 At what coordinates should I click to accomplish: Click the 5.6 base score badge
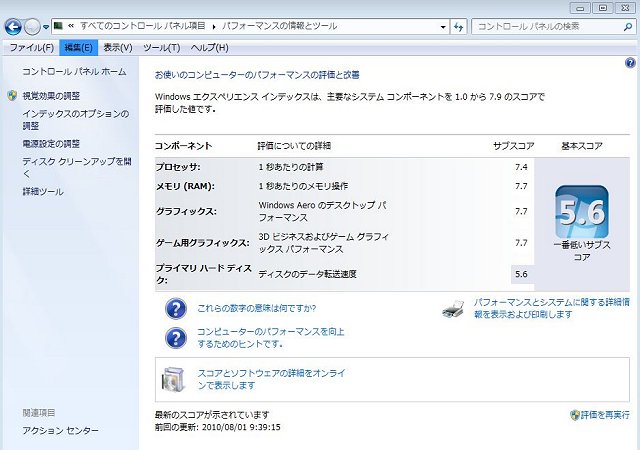click(x=582, y=212)
